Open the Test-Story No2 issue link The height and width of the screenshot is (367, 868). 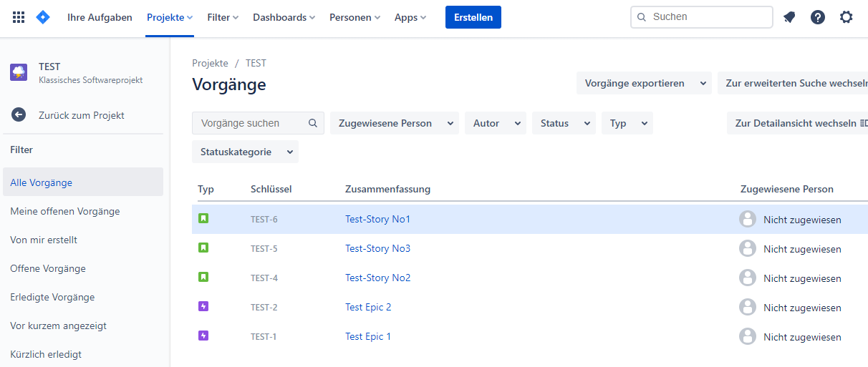[x=377, y=278]
